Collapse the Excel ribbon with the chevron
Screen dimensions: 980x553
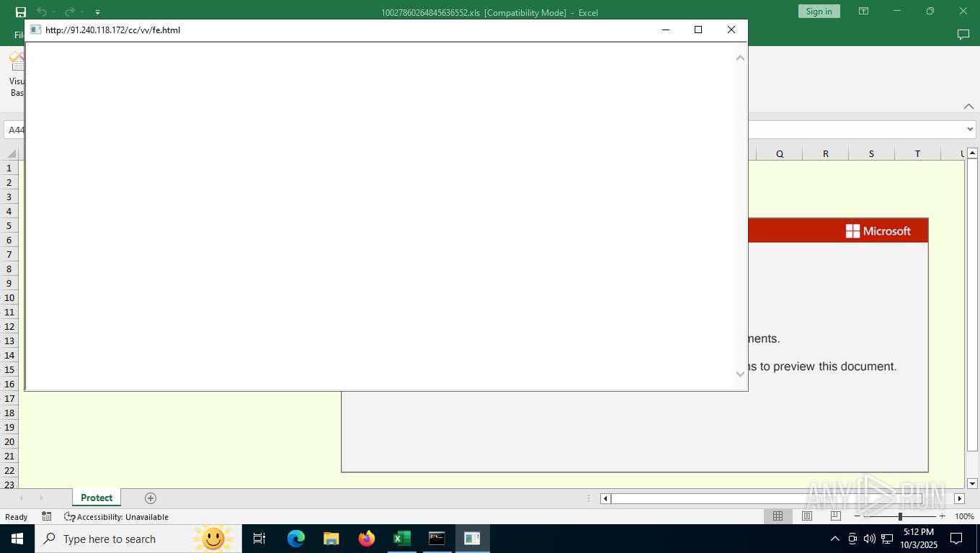coord(968,107)
